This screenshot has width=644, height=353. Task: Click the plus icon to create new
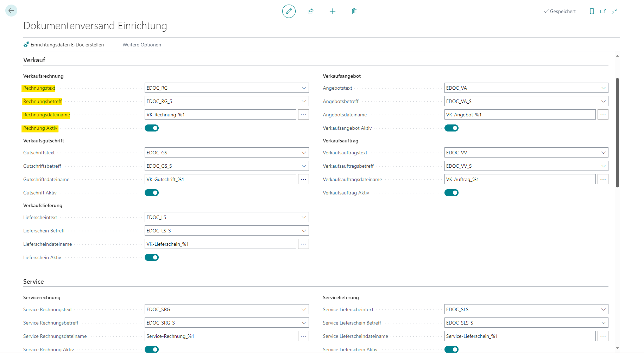tap(332, 11)
